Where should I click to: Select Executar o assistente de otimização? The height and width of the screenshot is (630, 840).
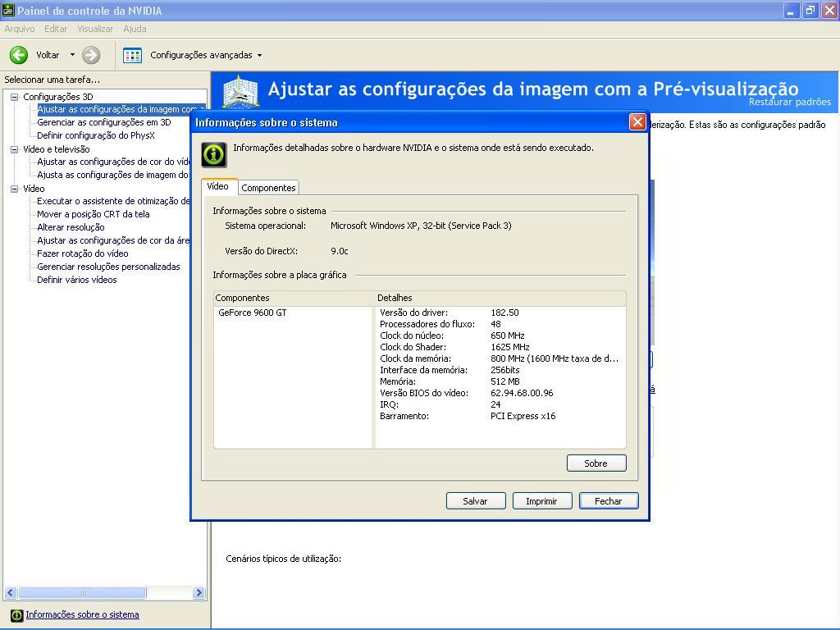tap(113, 202)
